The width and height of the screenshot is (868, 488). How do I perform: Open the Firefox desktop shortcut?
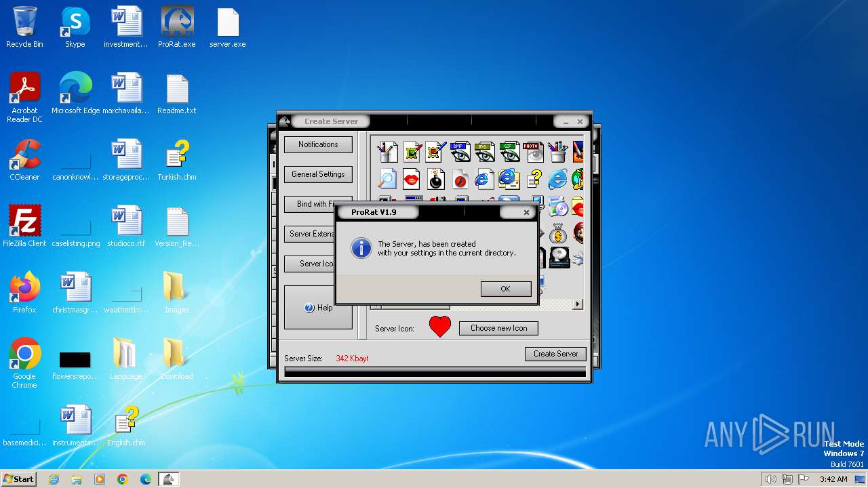(x=24, y=293)
